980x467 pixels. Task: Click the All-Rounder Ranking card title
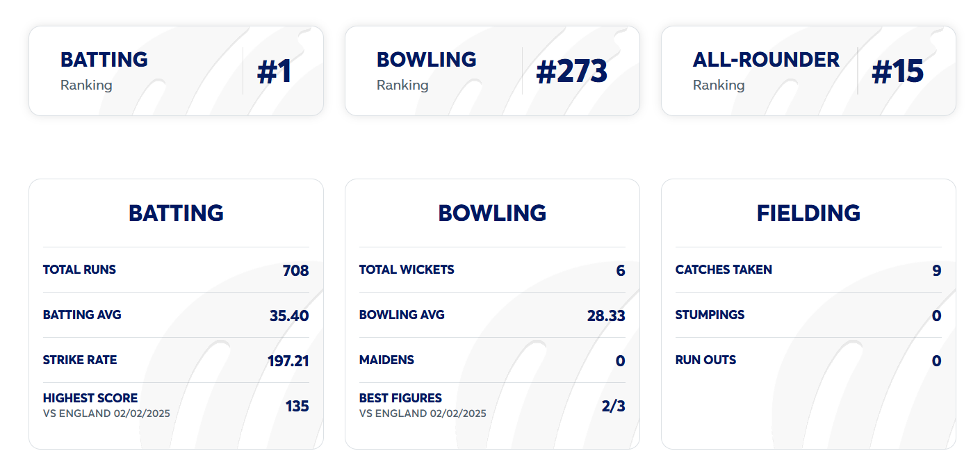point(766,60)
